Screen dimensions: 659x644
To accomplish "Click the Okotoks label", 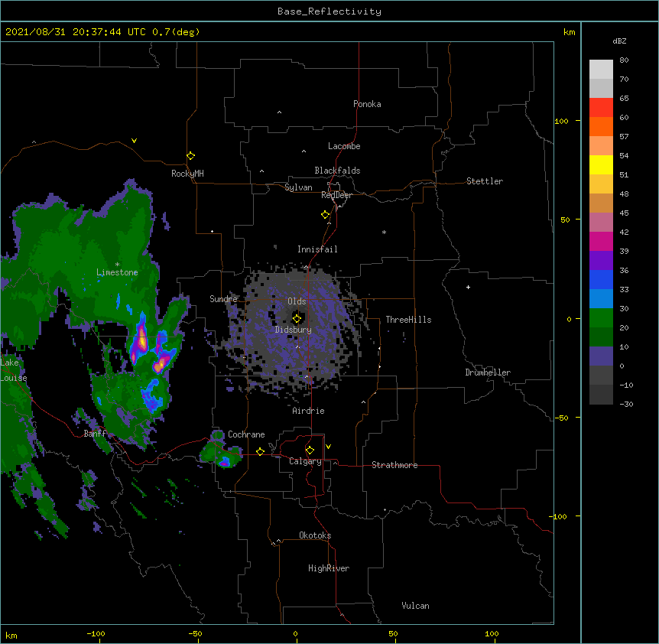I will [x=315, y=535].
